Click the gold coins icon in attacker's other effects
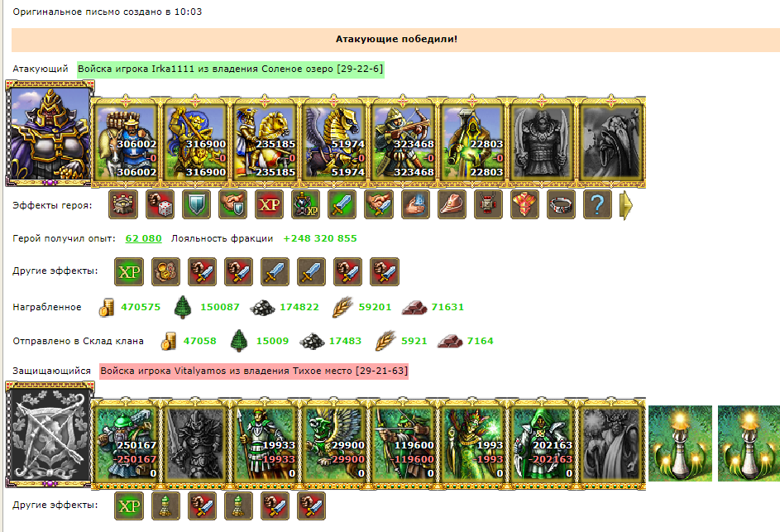 click(165, 271)
